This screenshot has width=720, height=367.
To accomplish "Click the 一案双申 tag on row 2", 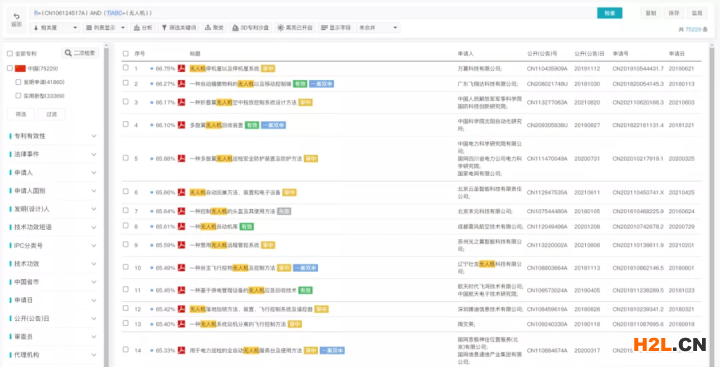I will point(321,84).
